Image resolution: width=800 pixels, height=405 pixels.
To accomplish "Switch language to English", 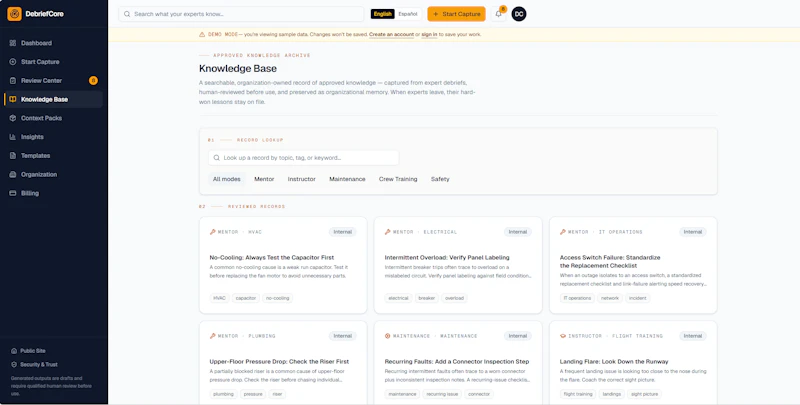I will coord(382,14).
